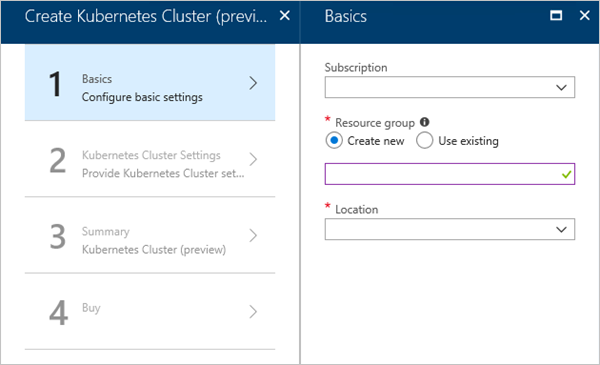This screenshot has height=365, width=600.
Task: Select the Create new radio button
Action: coord(334,140)
